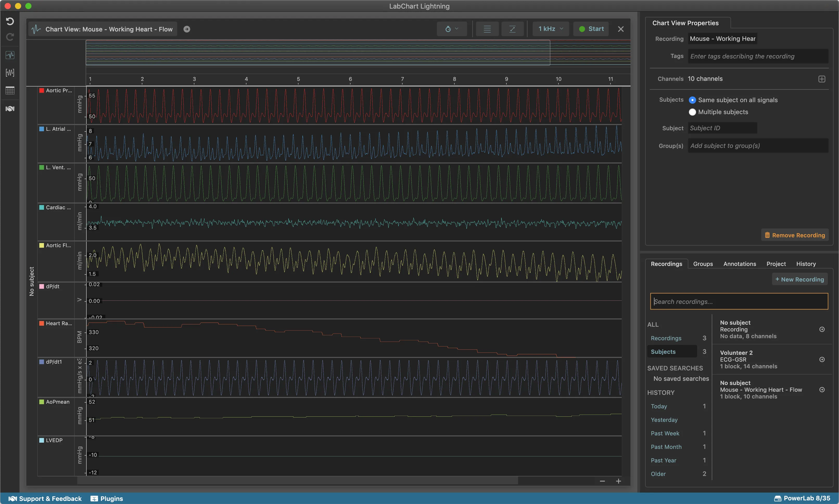Image resolution: width=839 pixels, height=504 pixels.
Task: Open the Chart View waveform sidebar icon
Action: pyautogui.click(x=10, y=55)
